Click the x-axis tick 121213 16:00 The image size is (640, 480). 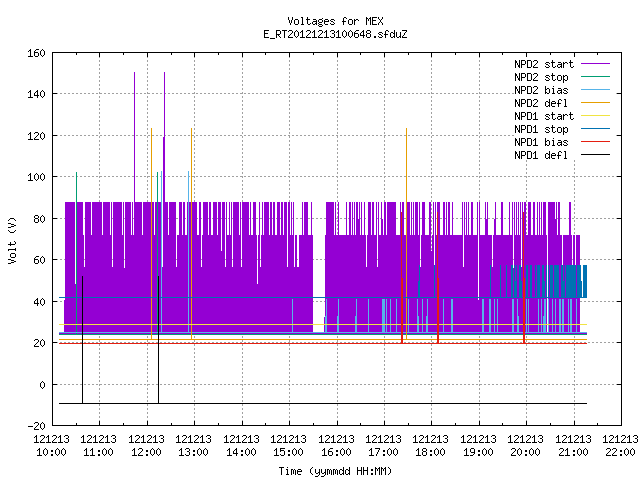337,446
